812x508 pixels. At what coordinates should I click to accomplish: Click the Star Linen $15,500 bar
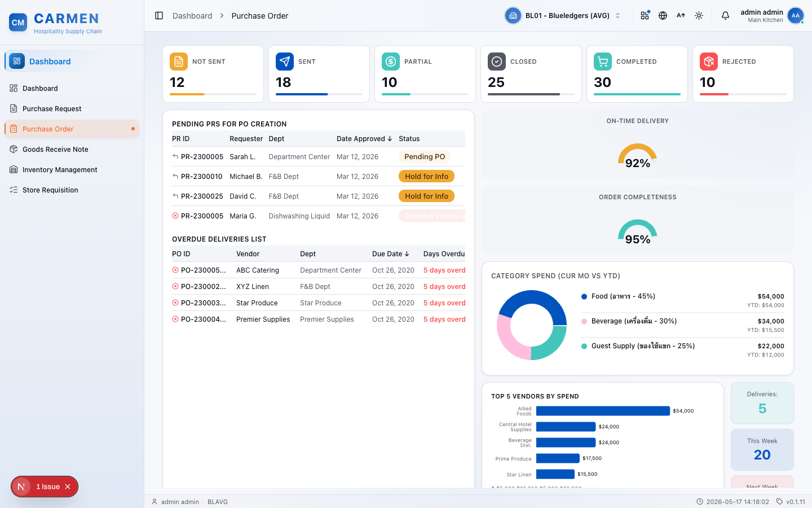coord(555,474)
